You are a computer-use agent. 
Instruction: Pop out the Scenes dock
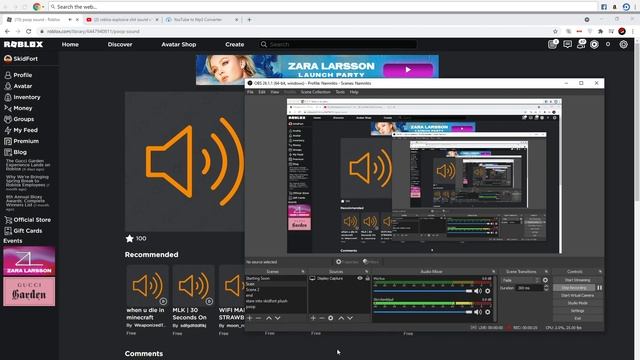tap(302, 271)
